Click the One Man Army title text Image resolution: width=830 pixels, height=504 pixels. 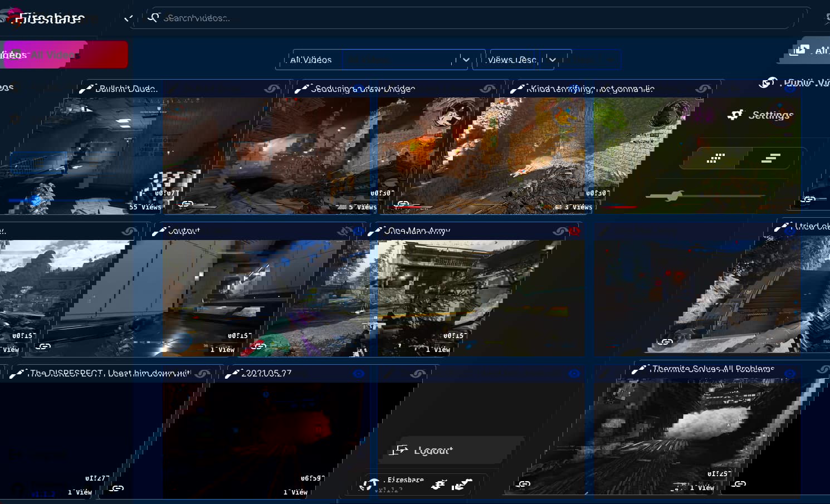click(x=417, y=231)
